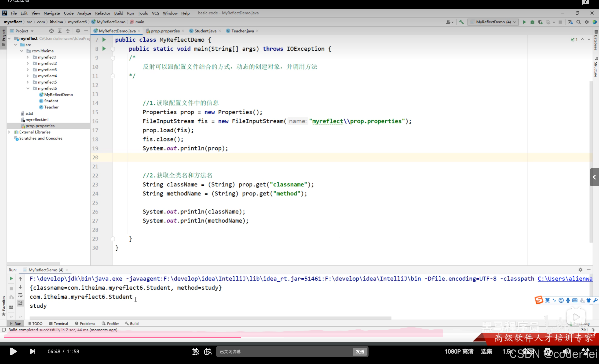Open Run panel settings gear
599x364 pixels.
point(580,270)
